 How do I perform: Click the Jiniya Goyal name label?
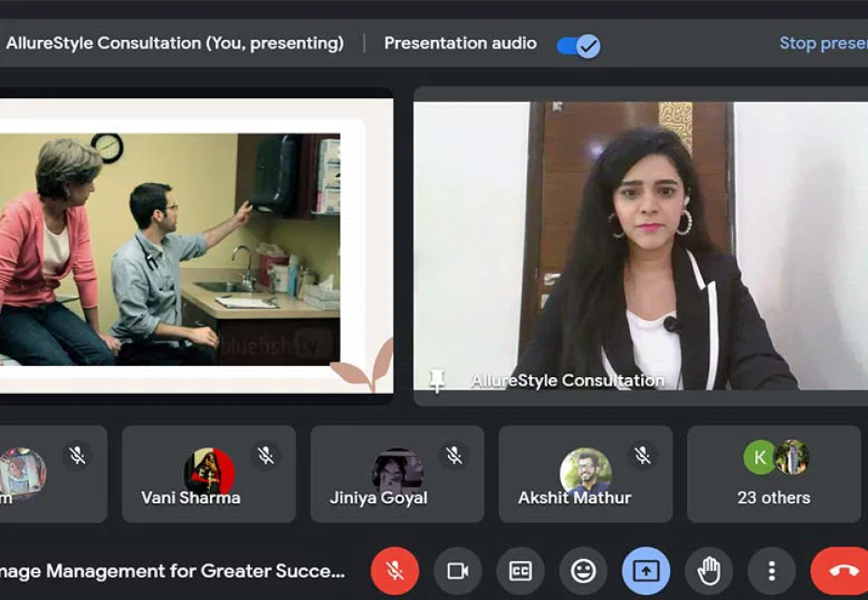point(379,497)
